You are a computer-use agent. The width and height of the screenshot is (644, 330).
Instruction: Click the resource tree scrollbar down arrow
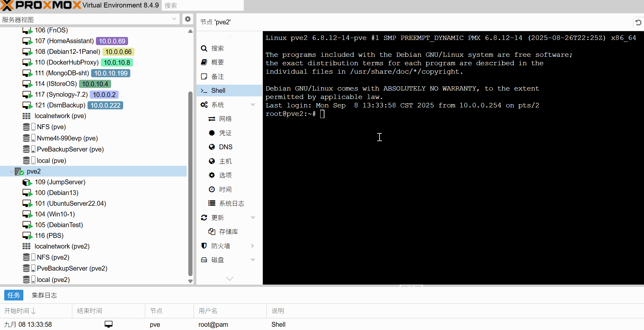click(x=190, y=281)
